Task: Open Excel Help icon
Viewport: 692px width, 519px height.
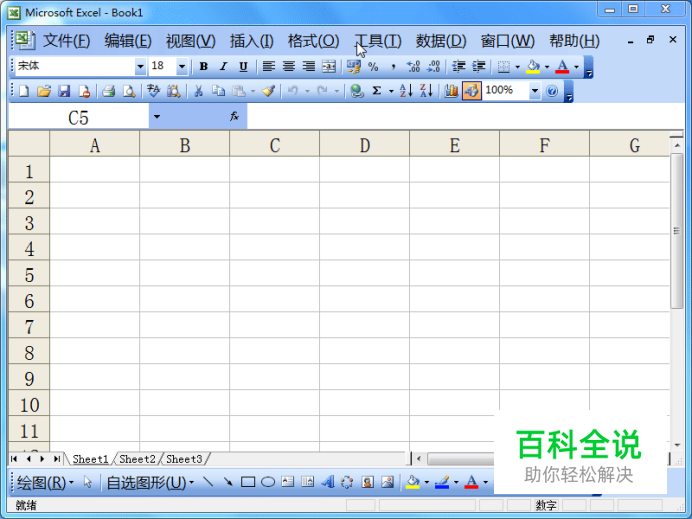Action: [552, 91]
